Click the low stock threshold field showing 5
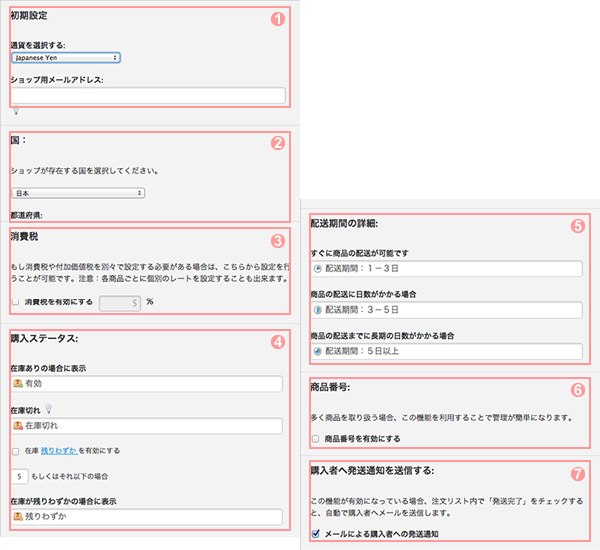Image resolution: width=600 pixels, height=550 pixels. [x=20, y=477]
